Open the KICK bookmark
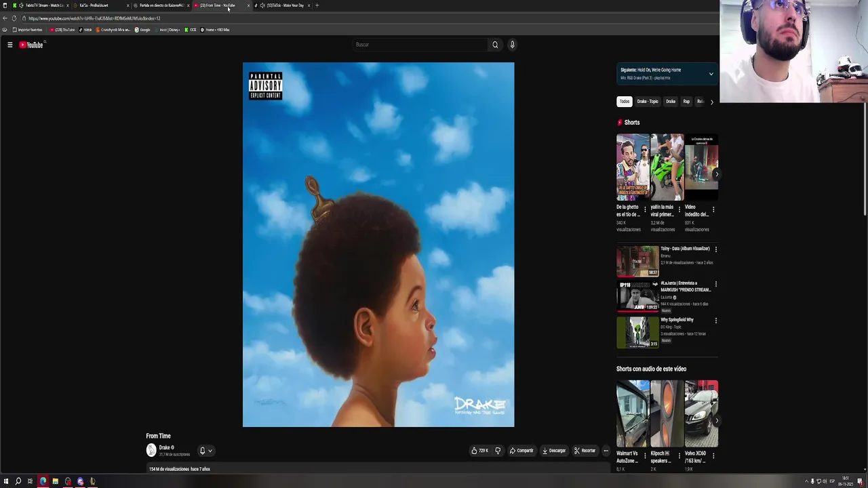Screen dimensions: 868x488 (191, 30)
